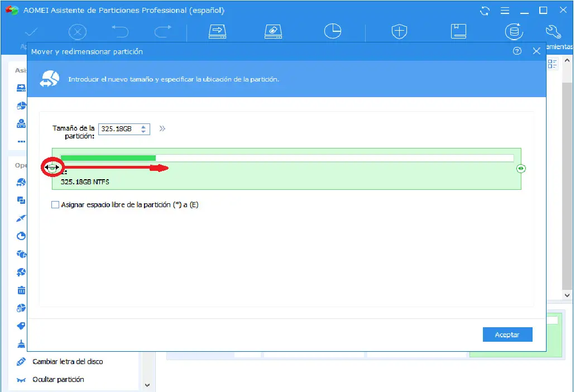
Task: Click the disk-with-arrow toolbar icon
Action: [x=218, y=31]
